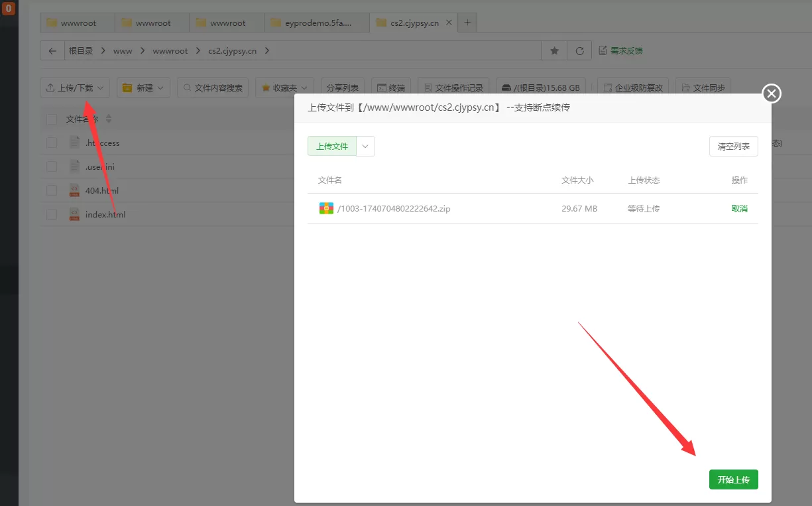The width and height of the screenshot is (812, 506).
Task: Close the upload dialog with the X button
Action: (772, 94)
